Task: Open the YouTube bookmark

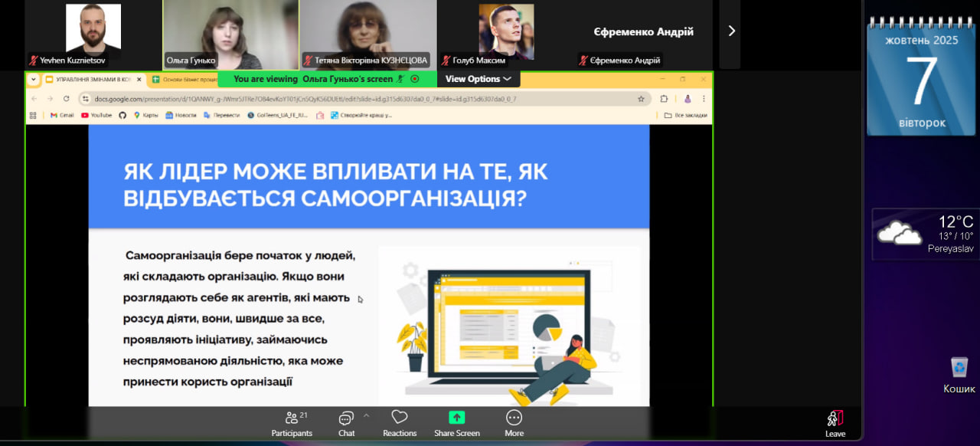Action: click(96, 115)
